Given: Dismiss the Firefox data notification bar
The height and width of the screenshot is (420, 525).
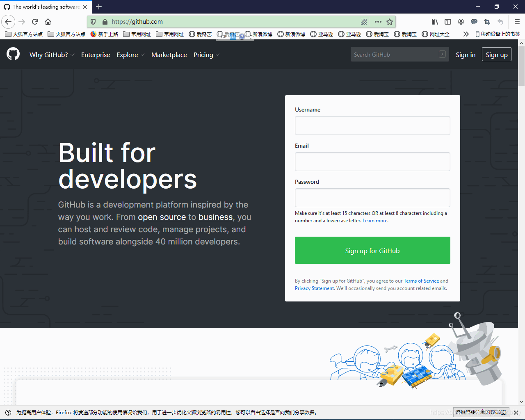Looking at the screenshot, I should [x=516, y=413].
